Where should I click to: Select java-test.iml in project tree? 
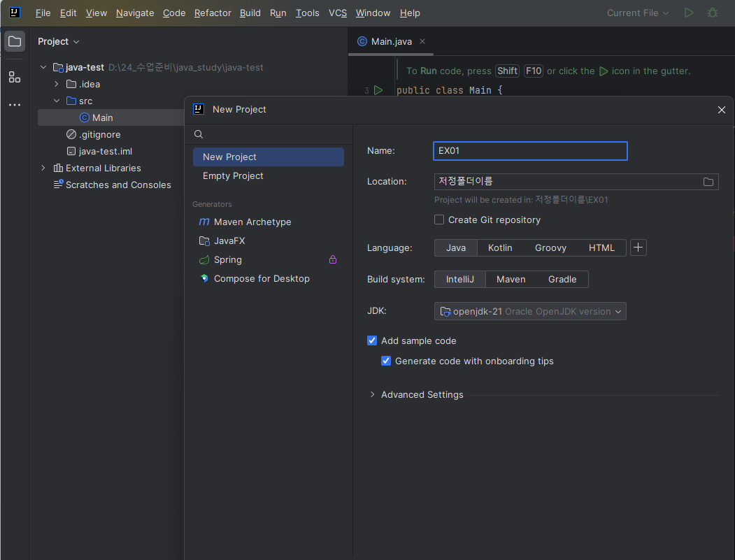pos(106,152)
